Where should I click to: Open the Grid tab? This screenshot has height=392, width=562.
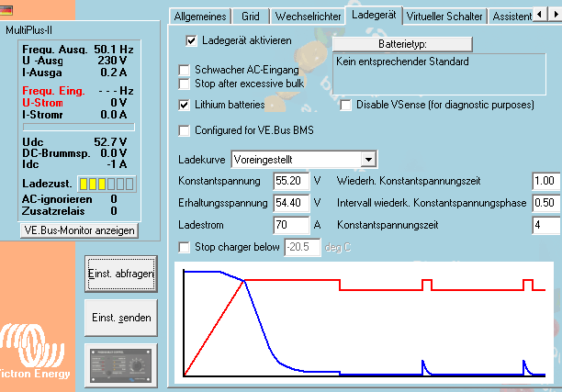[x=250, y=17]
